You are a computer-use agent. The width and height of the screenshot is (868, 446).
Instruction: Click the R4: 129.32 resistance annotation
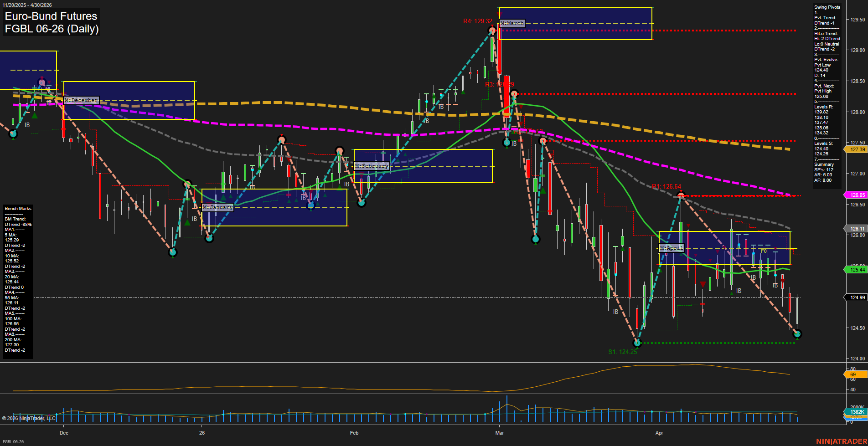(x=477, y=21)
